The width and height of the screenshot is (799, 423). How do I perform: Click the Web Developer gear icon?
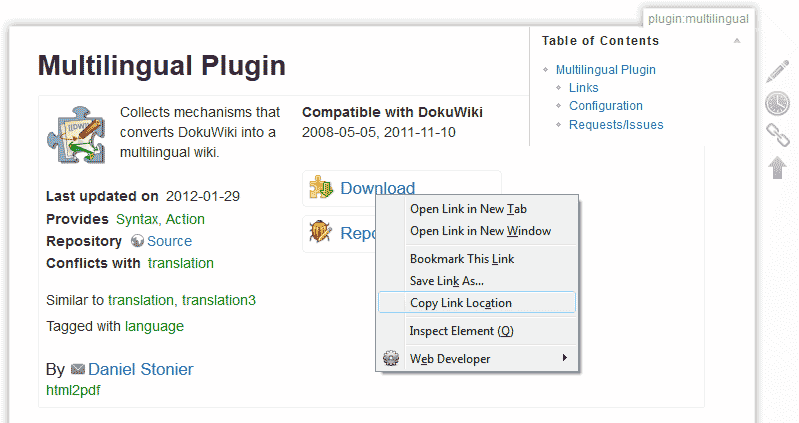coord(392,358)
